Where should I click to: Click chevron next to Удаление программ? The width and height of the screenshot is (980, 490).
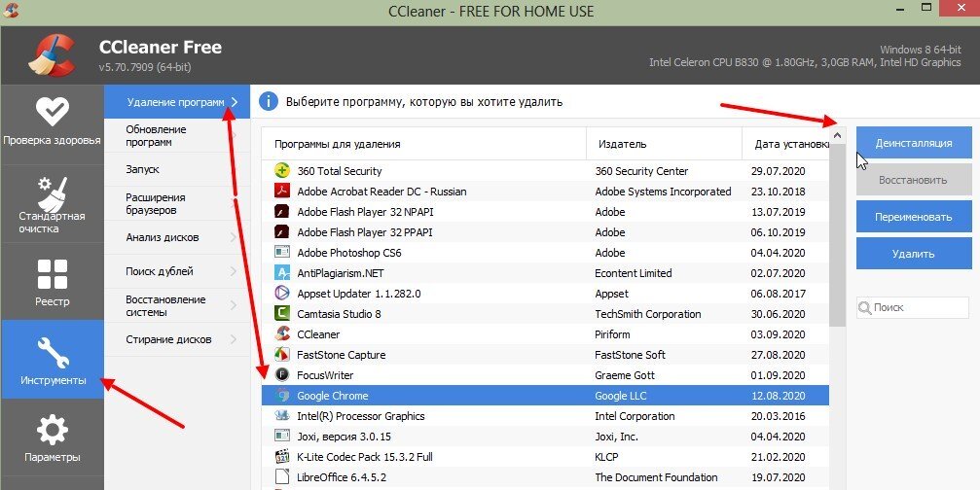tap(235, 102)
